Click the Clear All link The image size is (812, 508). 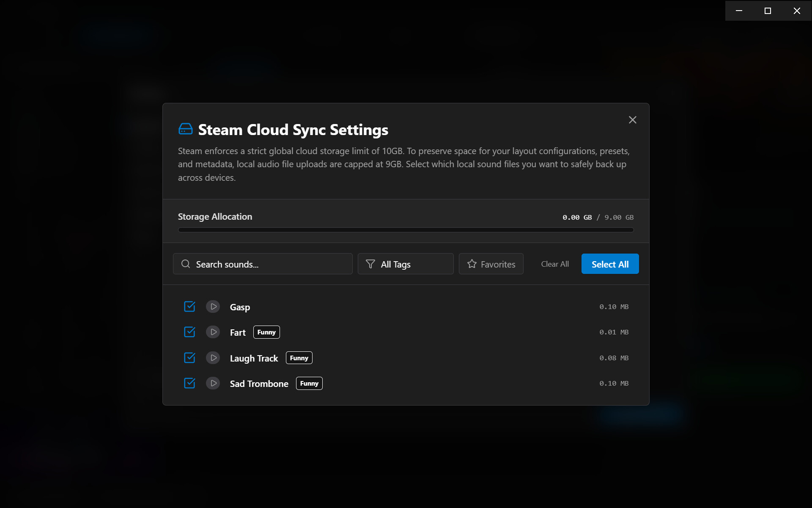pyautogui.click(x=555, y=264)
